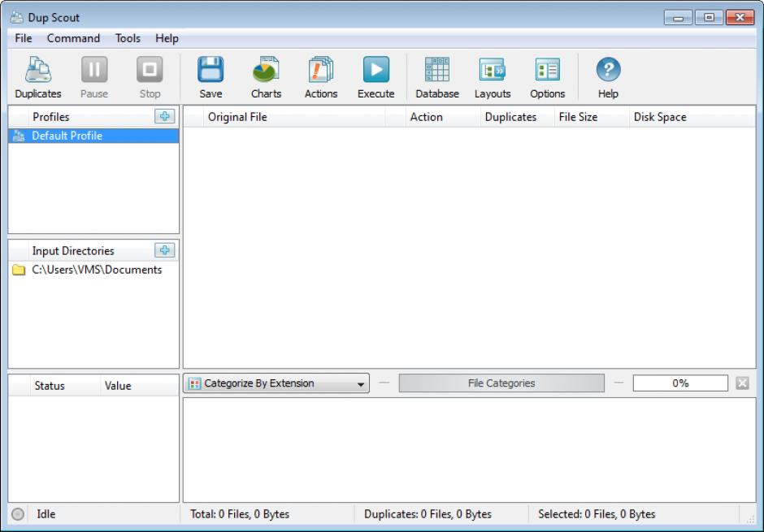Click the 0% progress field

tap(679, 383)
